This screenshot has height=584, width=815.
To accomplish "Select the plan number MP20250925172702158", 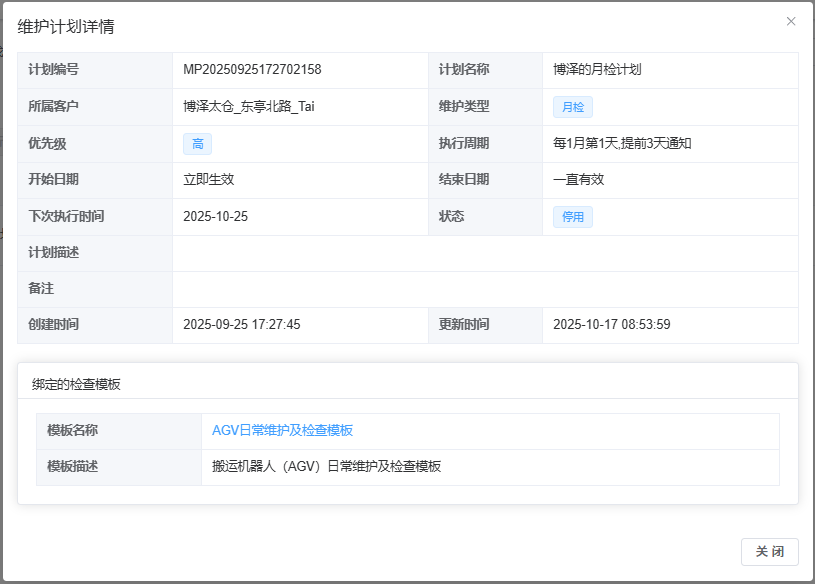I will tap(252, 70).
